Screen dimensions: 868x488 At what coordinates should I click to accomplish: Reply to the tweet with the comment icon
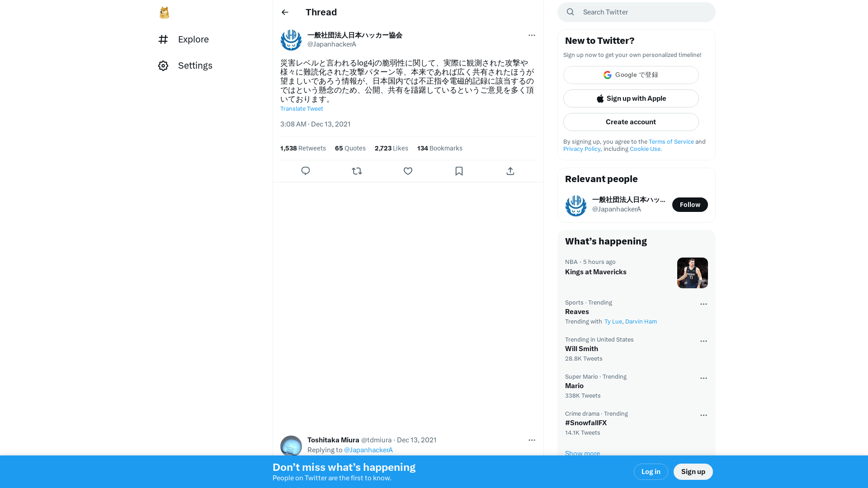tap(306, 171)
